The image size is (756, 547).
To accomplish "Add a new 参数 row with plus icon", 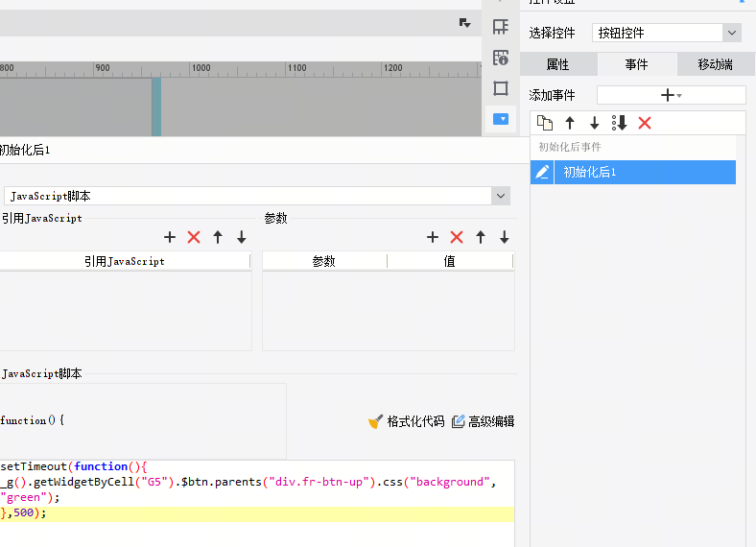I will pos(433,237).
